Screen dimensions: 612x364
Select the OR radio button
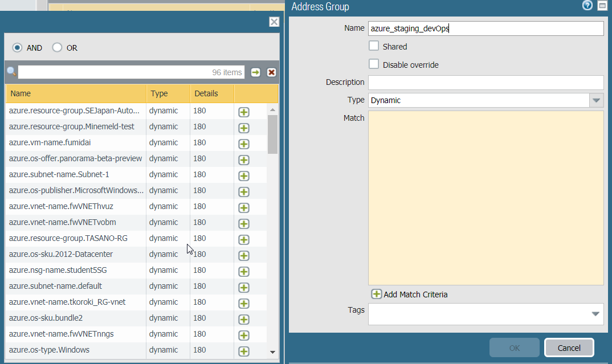click(x=57, y=48)
